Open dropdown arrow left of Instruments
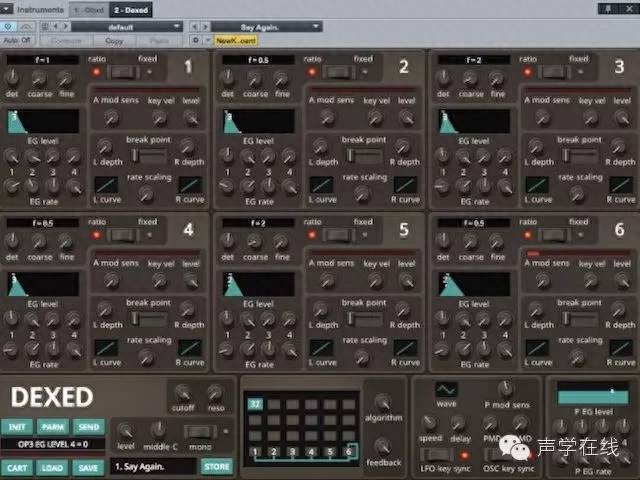This screenshot has width=640, height=480. [x=6, y=9]
